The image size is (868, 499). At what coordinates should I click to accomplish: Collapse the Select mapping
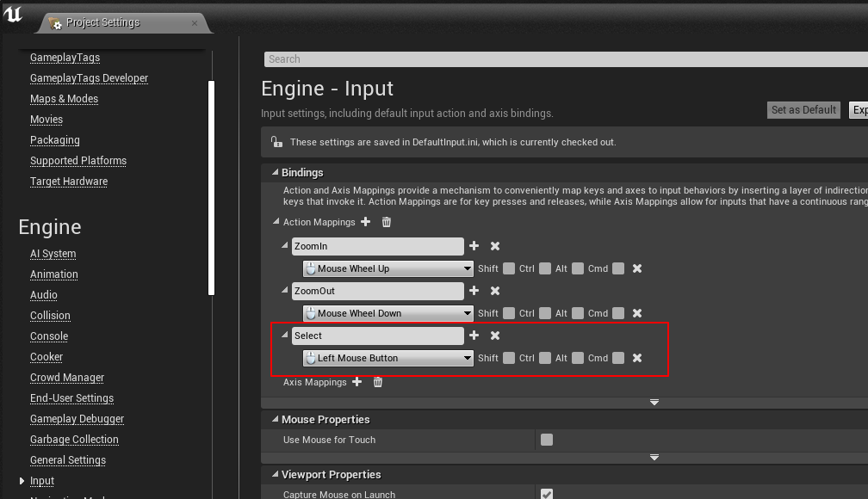point(284,334)
